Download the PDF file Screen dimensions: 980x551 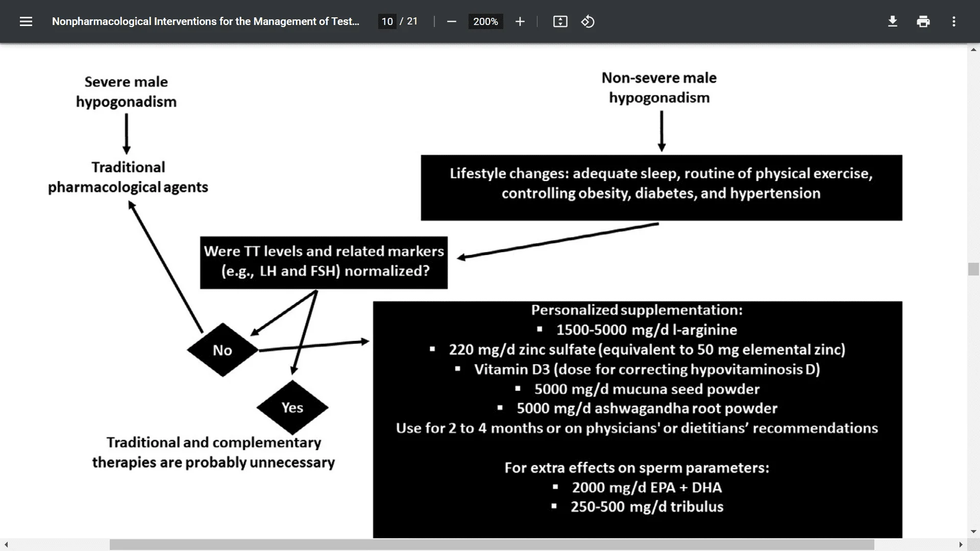click(892, 21)
